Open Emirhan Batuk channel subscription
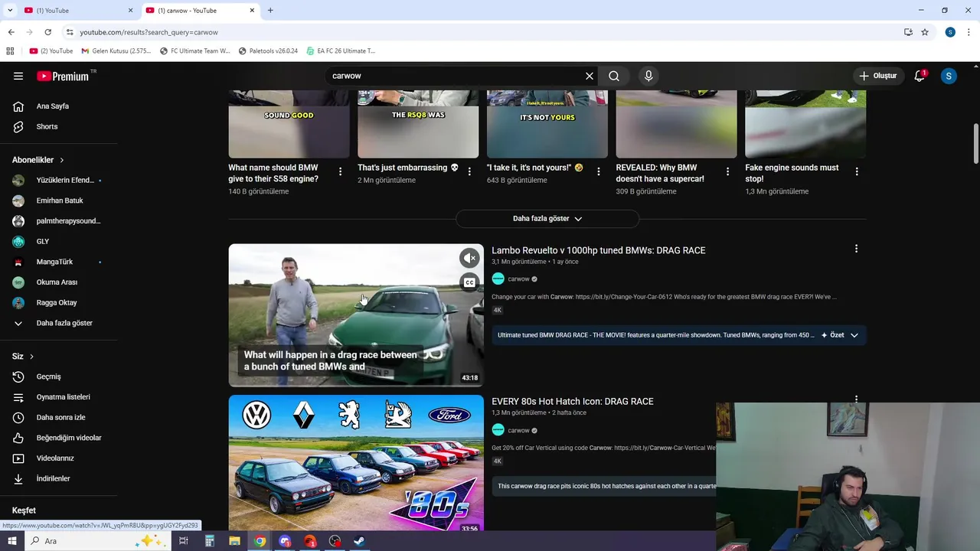 [x=59, y=201]
